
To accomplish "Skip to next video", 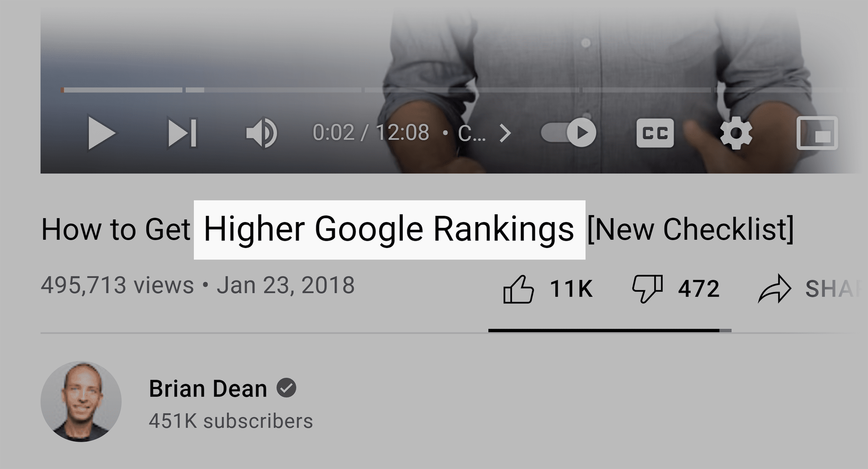I will pos(182,133).
